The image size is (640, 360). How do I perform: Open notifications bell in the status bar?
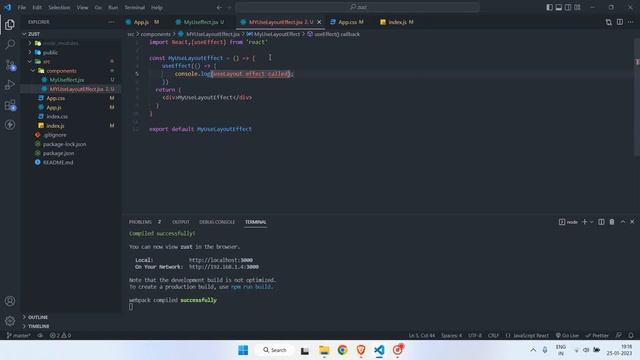[631, 335]
